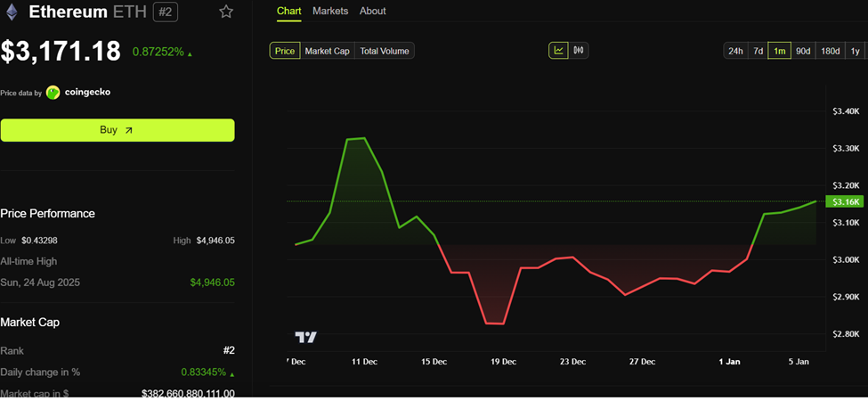Click the 19 Dec axis label
The image size is (868, 401).
(x=503, y=362)
